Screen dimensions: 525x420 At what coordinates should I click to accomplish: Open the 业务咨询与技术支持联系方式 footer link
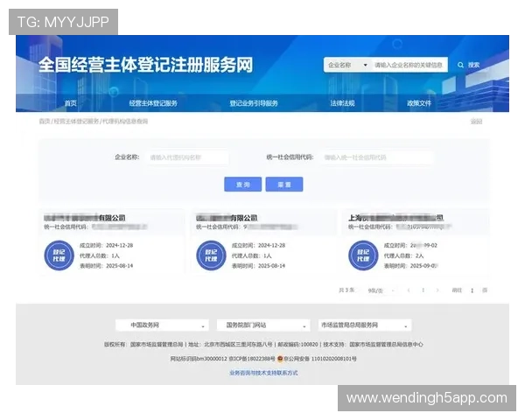[263, 373]
